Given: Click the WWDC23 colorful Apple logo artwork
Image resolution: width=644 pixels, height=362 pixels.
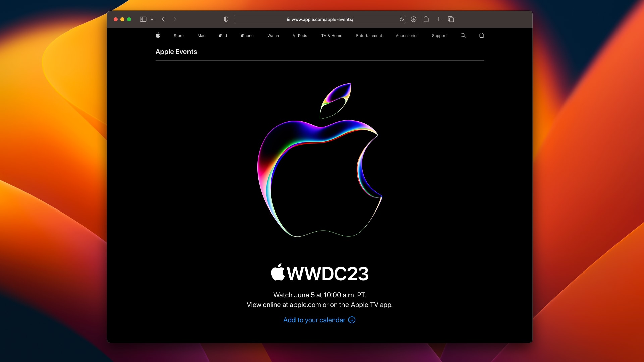Looking at the screenshot, I should 320,160.
